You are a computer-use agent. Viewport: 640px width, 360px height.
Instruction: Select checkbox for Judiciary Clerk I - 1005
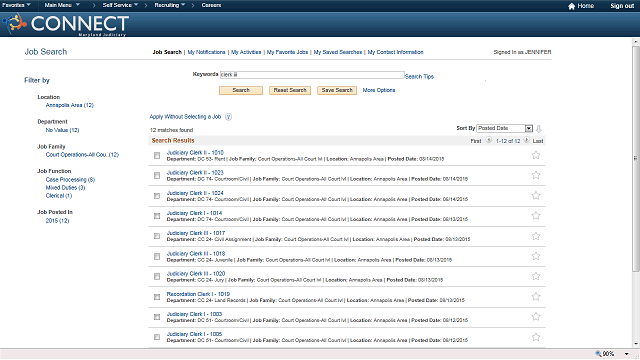click(157, 337)
